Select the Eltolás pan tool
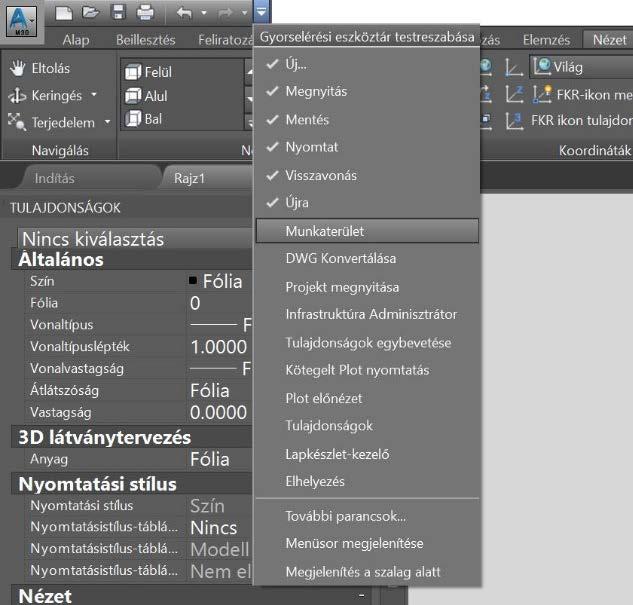 coord(40,68)
